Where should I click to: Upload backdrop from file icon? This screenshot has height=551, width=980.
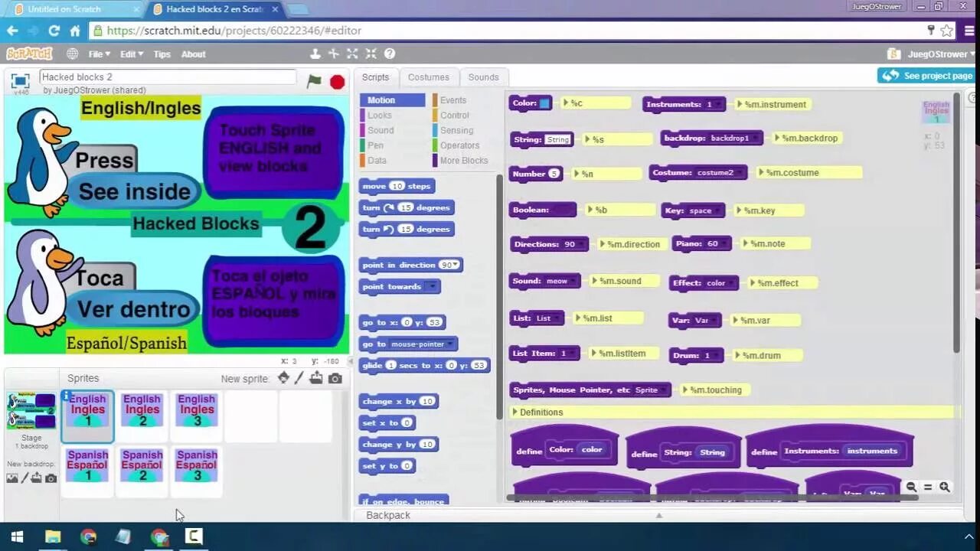coord(36,478)
